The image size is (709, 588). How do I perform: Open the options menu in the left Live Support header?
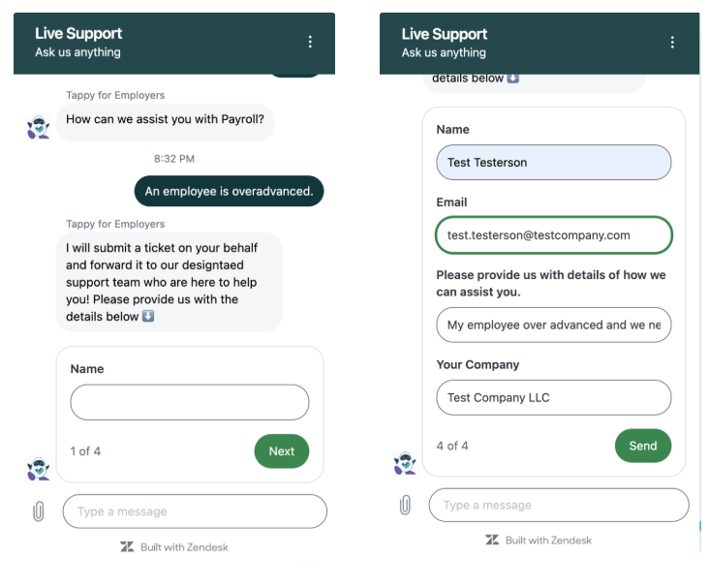click(x=310, y=42)
